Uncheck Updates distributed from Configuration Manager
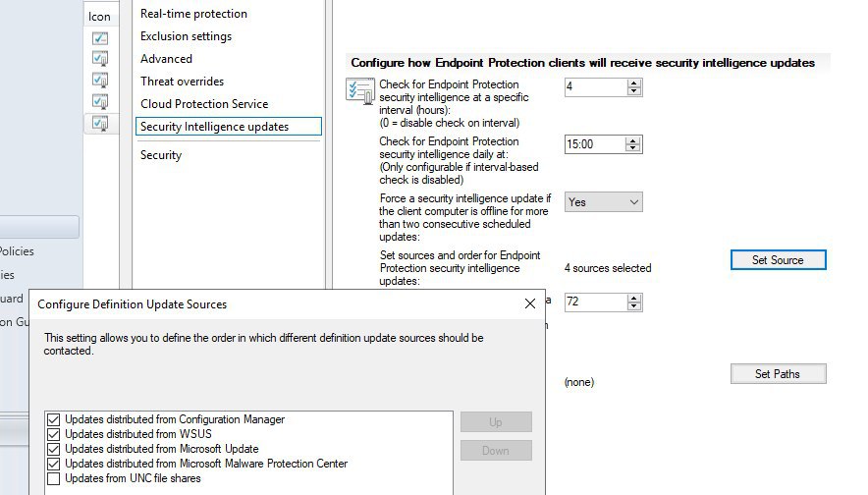The height and width of the screenshot is (495, 868). pyautogui.click(x=53, y=419)
